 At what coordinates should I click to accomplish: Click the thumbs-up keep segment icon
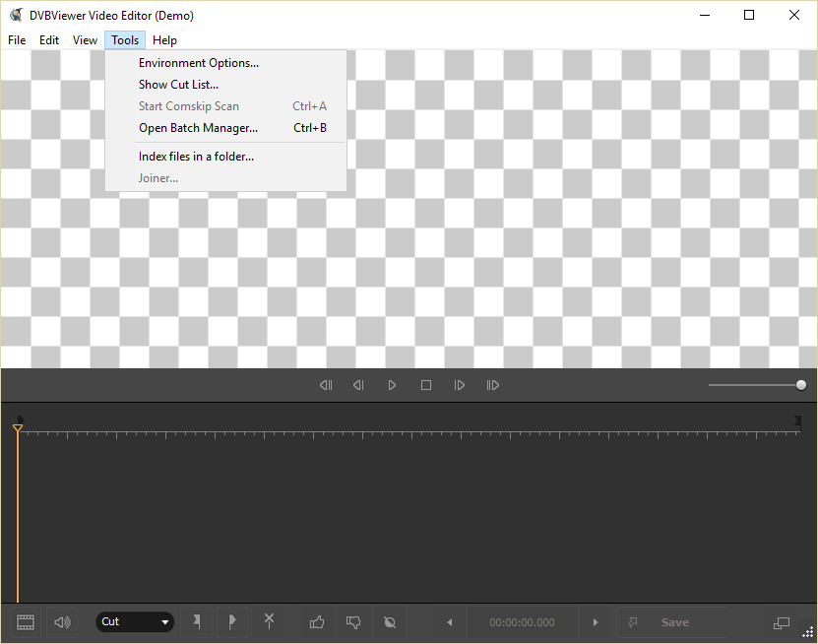(x=317, y=622)
